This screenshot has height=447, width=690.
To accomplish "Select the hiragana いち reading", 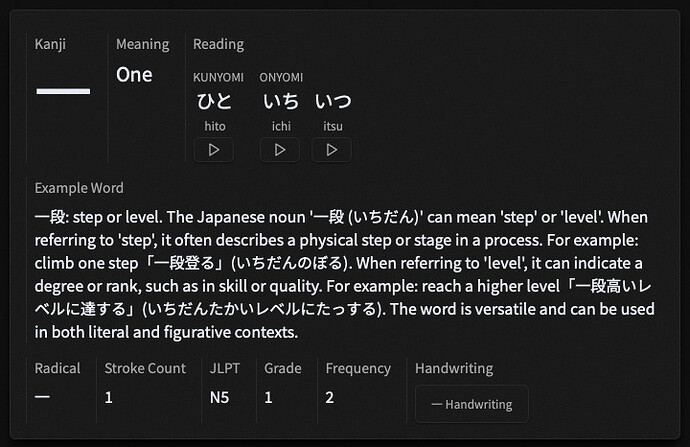I will [281, 101].
